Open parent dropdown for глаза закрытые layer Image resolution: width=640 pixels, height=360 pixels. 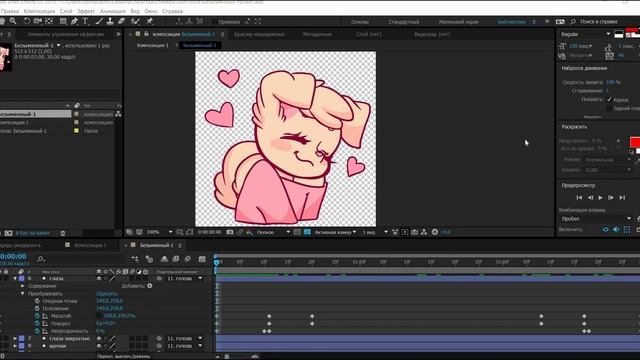coord(183,338)
